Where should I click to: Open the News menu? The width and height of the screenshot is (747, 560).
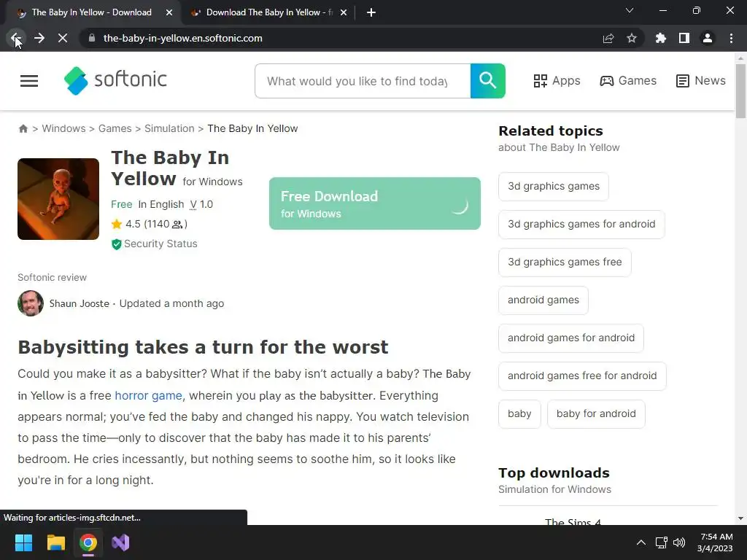(700, 81)
